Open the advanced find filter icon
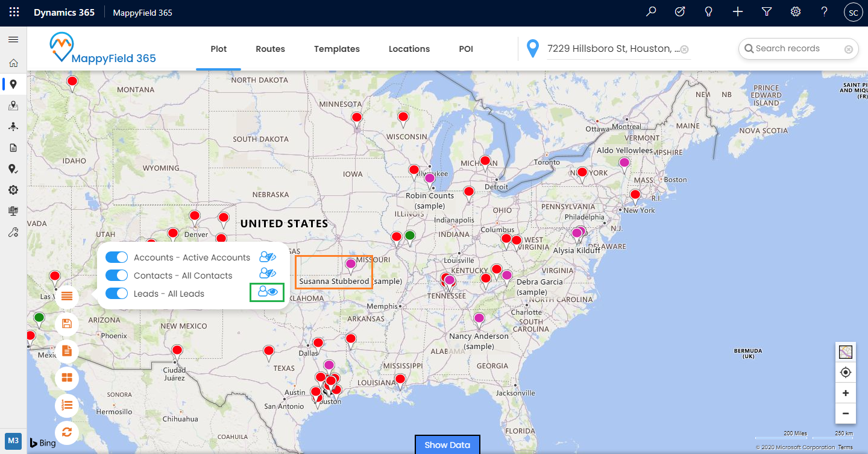This screenshot has height=454, width=868. pyautogui.click(x=767, y=12)
